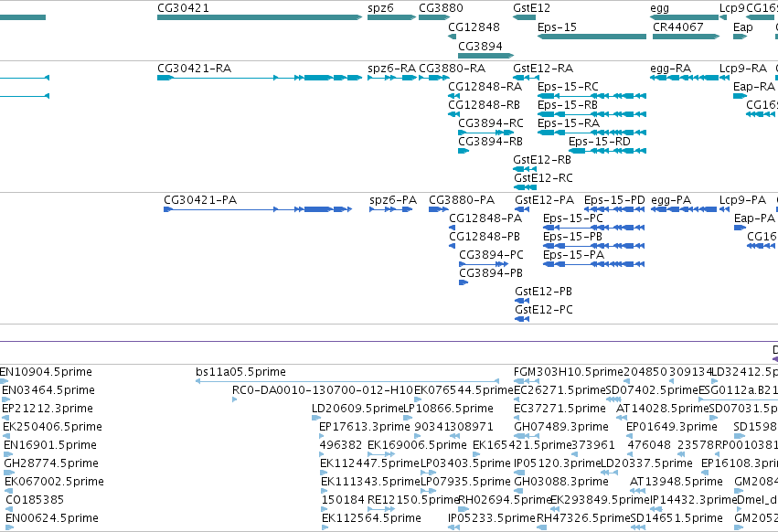Select the GstE12-PA protein feature
The image size is (778, 532).
pos(522,209)
